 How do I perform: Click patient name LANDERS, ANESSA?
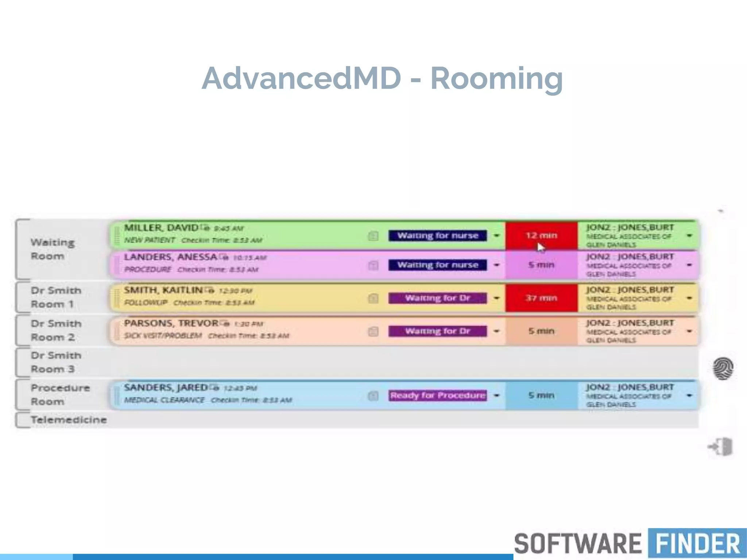coord(170,257)
